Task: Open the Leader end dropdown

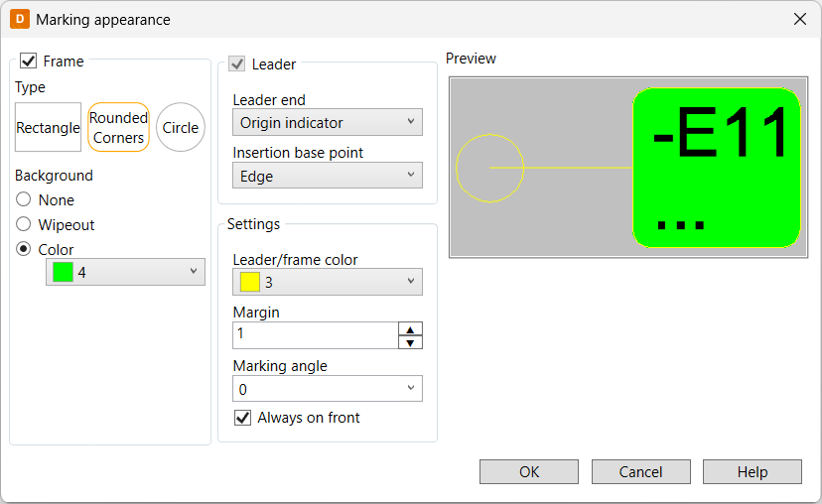Action: [x=328, y=122]
